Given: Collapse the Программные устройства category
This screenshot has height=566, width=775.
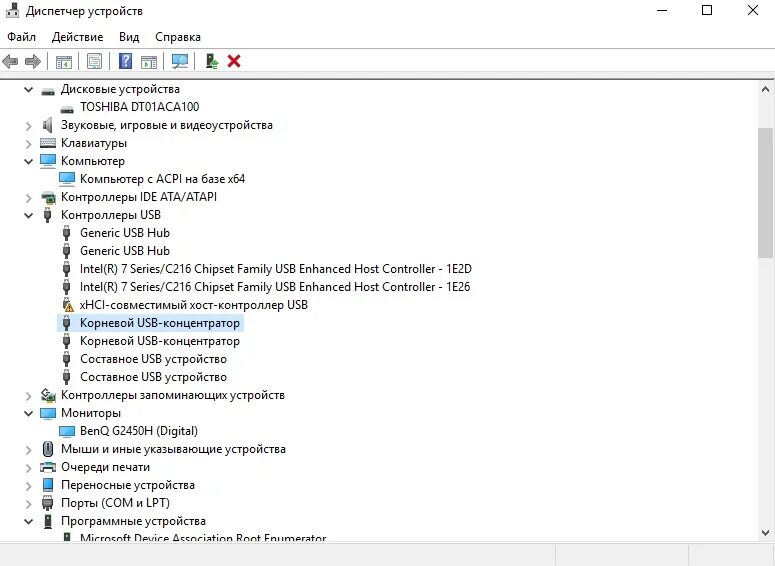Looking at the screenshot, I should (29, 521).
